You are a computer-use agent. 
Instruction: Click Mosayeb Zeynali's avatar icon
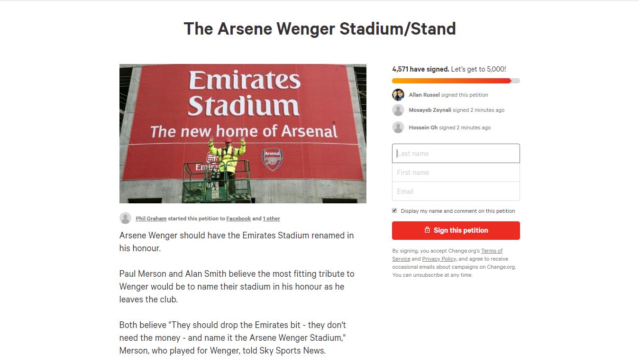point(398,110)
